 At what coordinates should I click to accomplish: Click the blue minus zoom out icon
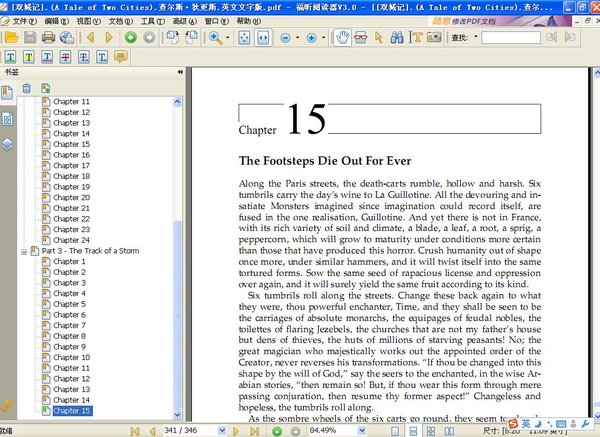[x=286, y=38]
